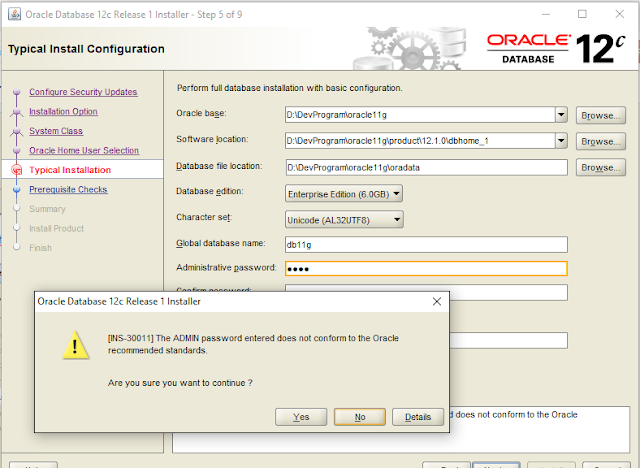Go to Prerequisite Checks step

coord(68,189)
